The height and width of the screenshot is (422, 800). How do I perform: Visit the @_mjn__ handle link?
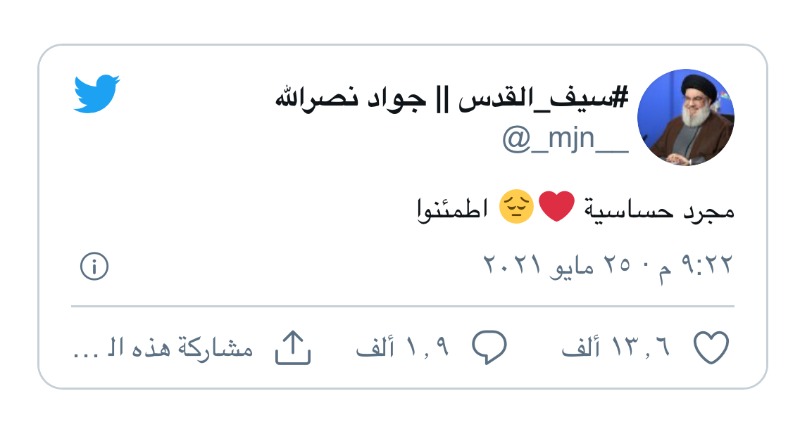click(565, 139)
